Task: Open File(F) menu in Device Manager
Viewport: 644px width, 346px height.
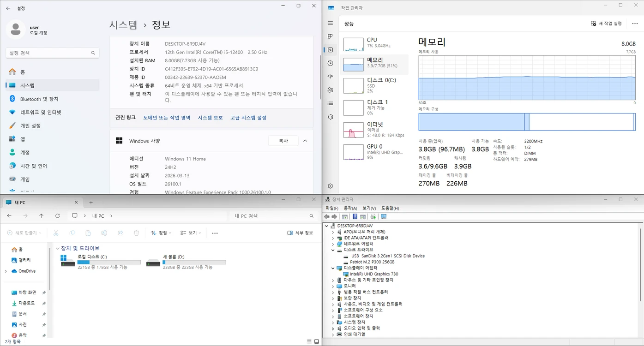Action: tap(331, 208)
